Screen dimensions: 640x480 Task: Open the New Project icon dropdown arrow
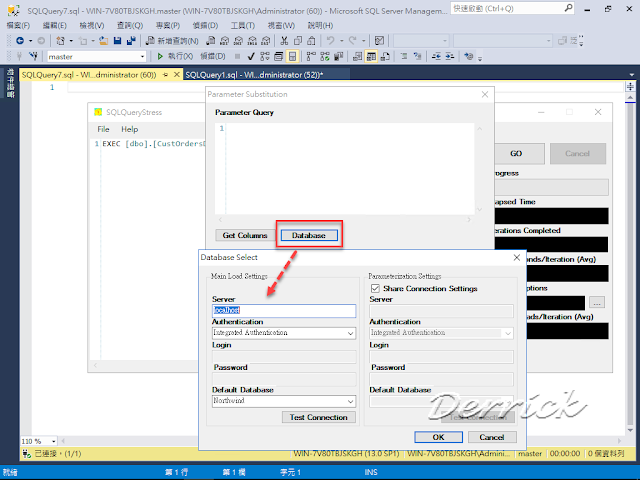coord(71,41)
